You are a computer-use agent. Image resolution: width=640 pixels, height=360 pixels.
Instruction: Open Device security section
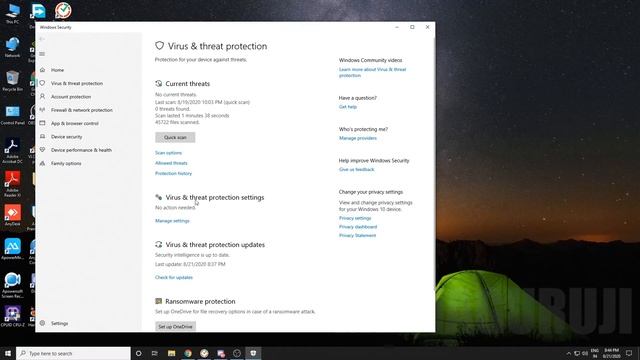click(67, 137)
